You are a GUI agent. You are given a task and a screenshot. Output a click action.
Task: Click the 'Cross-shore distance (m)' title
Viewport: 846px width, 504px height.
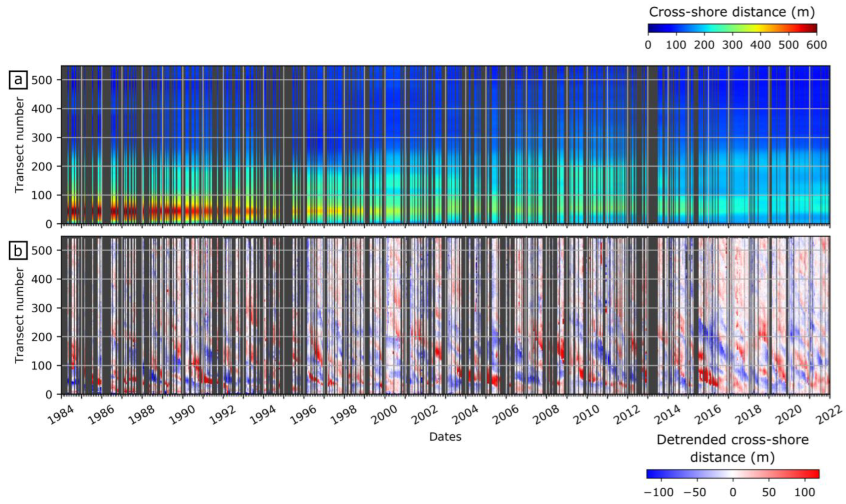point(732,12)
